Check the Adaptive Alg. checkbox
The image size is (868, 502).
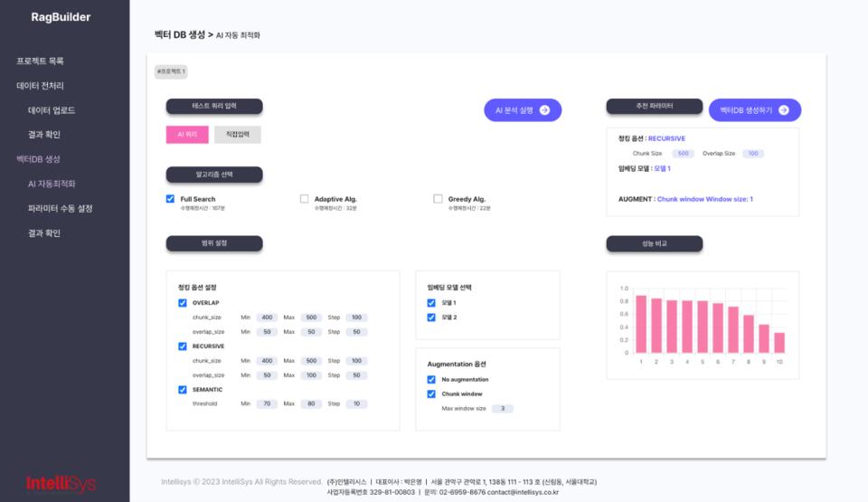(x=305, y=199)
